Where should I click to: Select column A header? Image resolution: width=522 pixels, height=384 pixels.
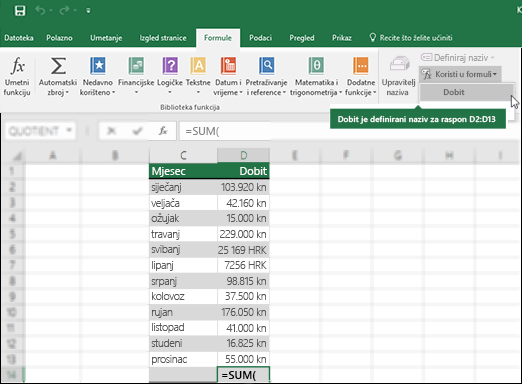[52, 155]
